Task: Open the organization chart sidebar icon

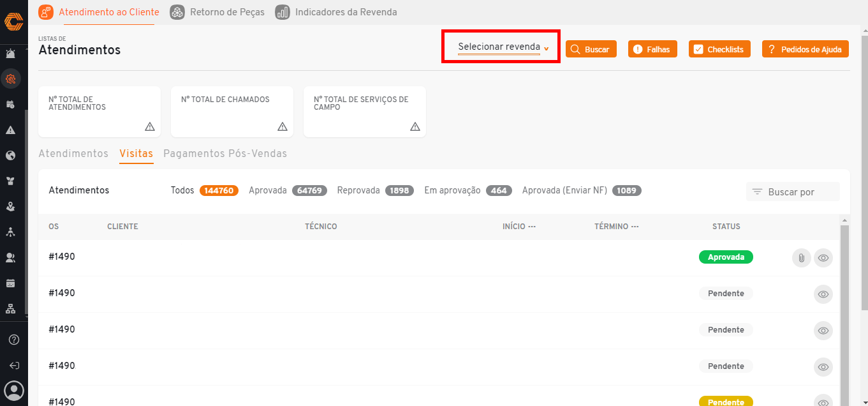Action: pos(11,309)
